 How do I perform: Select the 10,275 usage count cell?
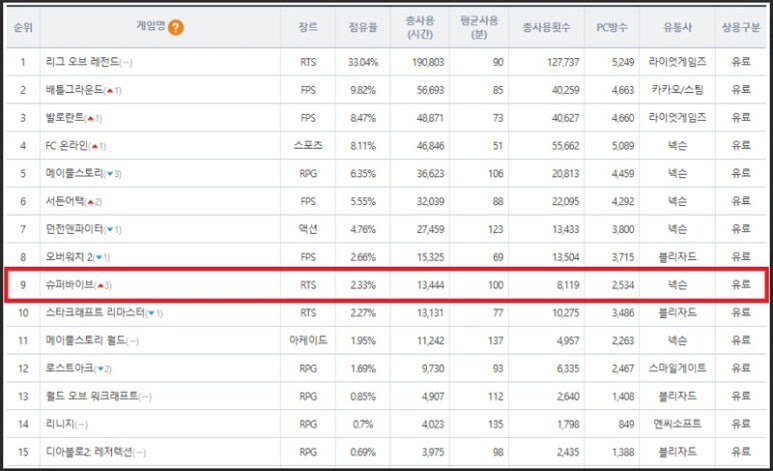565,313
